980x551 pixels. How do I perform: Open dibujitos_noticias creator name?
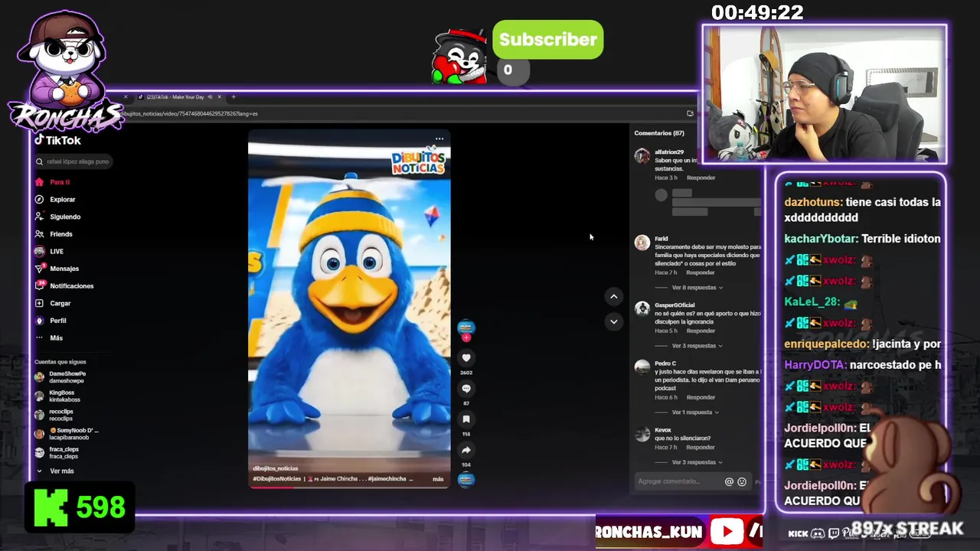pos(275,468)
